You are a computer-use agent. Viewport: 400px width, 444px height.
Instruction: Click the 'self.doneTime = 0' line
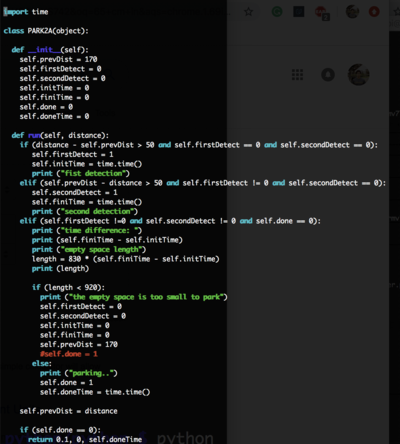click(x=54, y=116)
